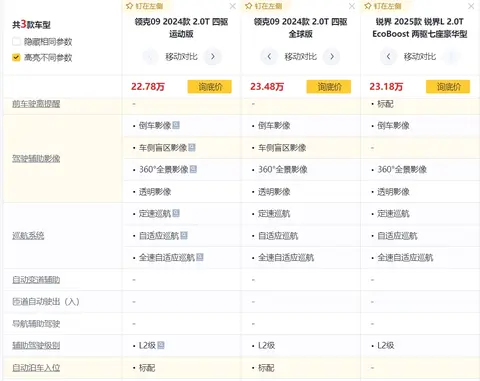Click pin icon above 锐界L column
480x381 pixels.
coord(368,6)
